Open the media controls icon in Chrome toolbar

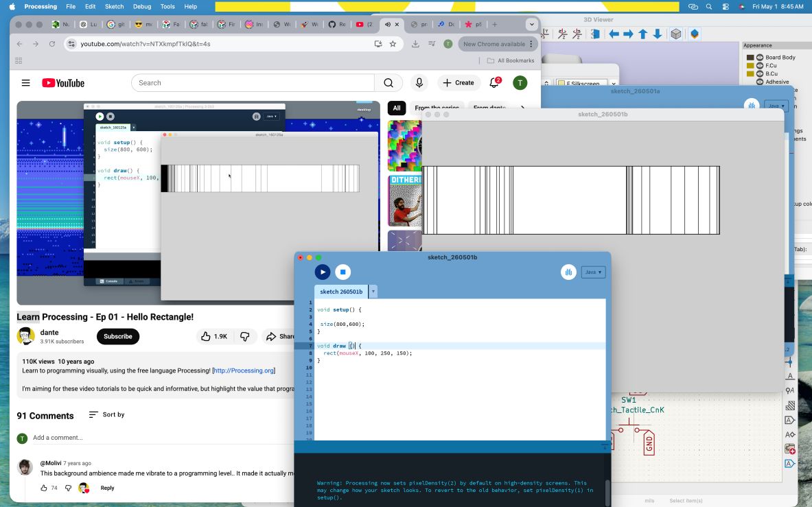432,44
